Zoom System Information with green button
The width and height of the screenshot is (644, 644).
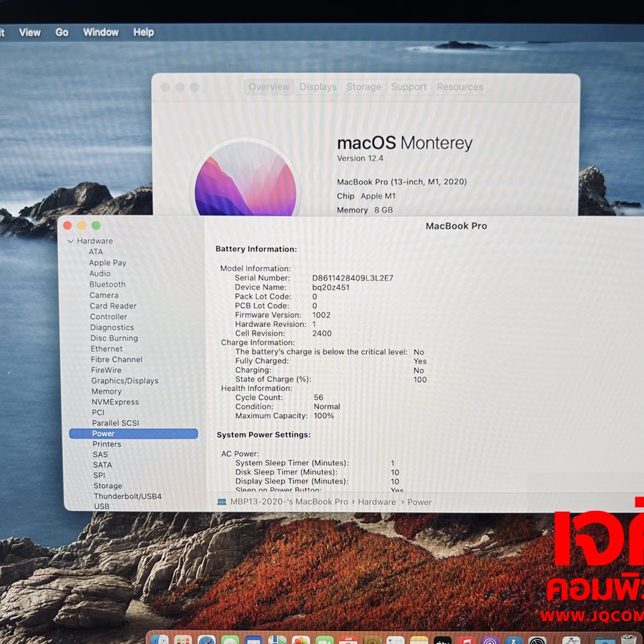(96, 225)
